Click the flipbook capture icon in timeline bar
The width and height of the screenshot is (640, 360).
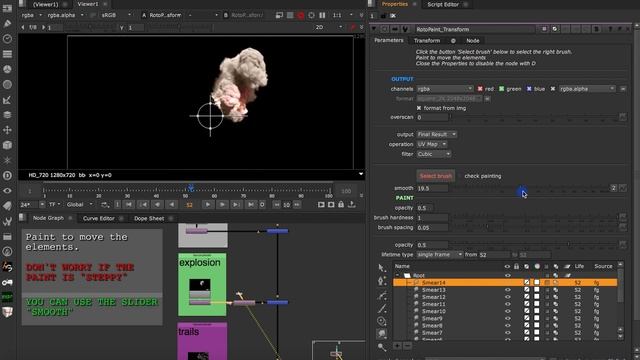pyautogui.click(x=321, y=204)
